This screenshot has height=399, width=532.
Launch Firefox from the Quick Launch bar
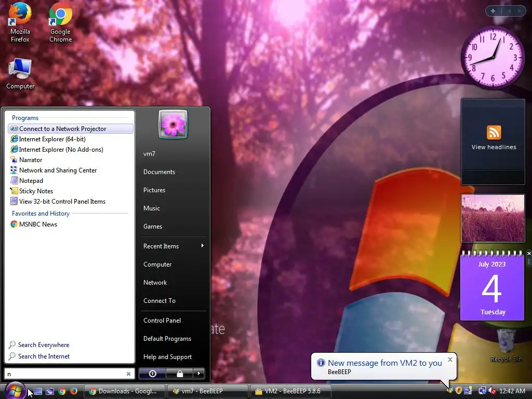pyautogui.click(x=73, y=391)
